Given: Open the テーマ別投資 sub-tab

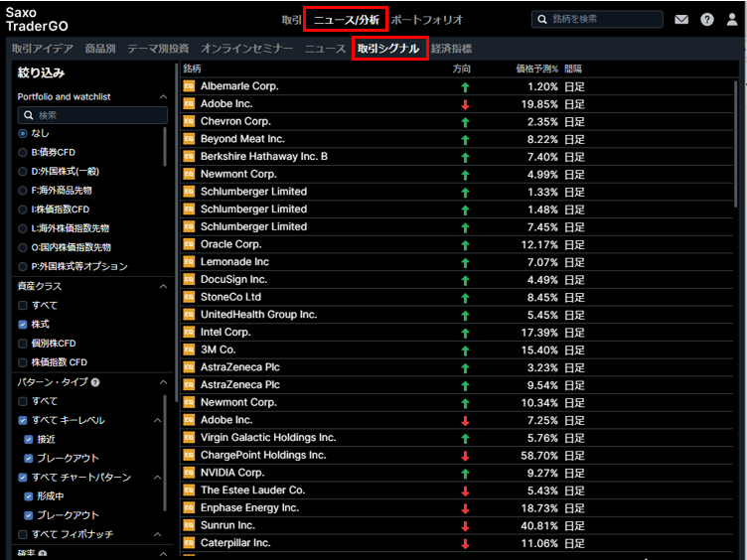Looking at the screenshot, I should point(158,49).
